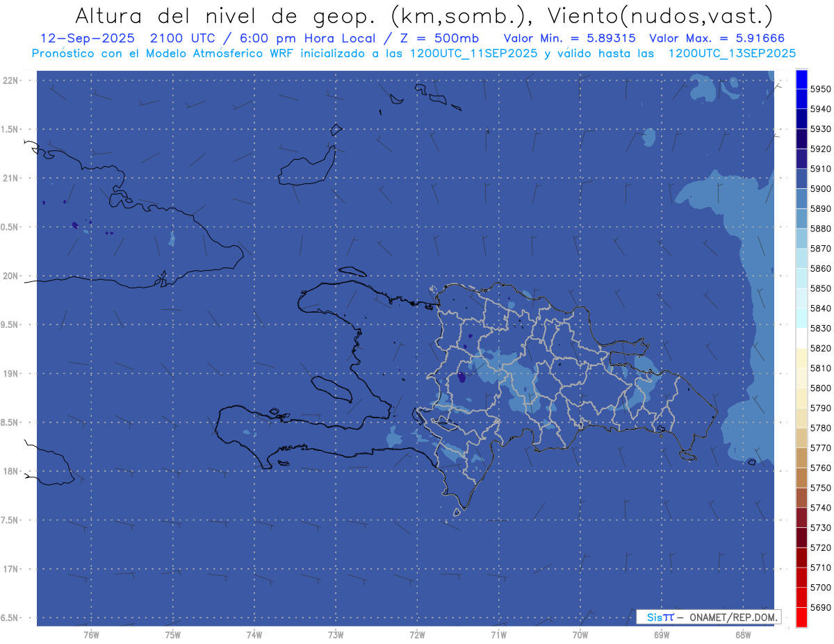Click the bright blue swatch above 5950

click(x=801, y=79)
